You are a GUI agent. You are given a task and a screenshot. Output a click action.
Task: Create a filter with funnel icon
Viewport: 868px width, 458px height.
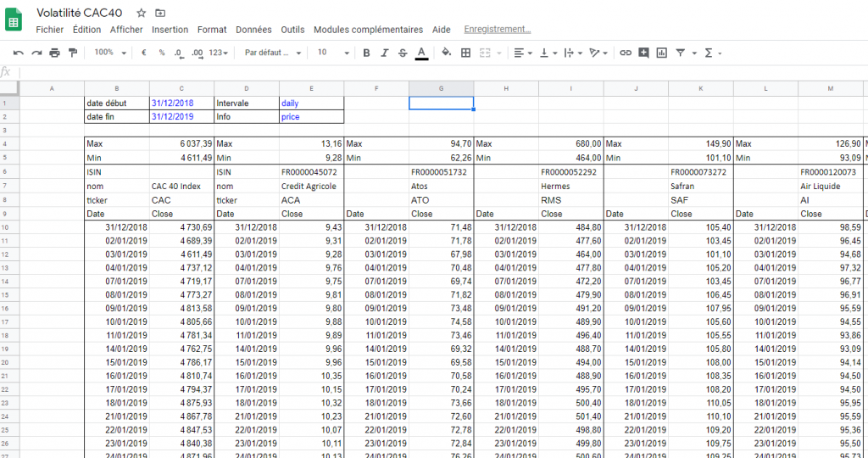[681, 53]
